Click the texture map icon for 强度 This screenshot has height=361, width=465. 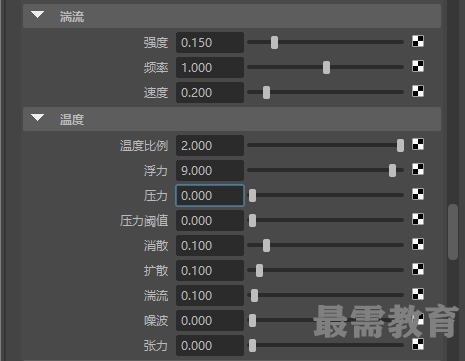[x=418, y=41]
